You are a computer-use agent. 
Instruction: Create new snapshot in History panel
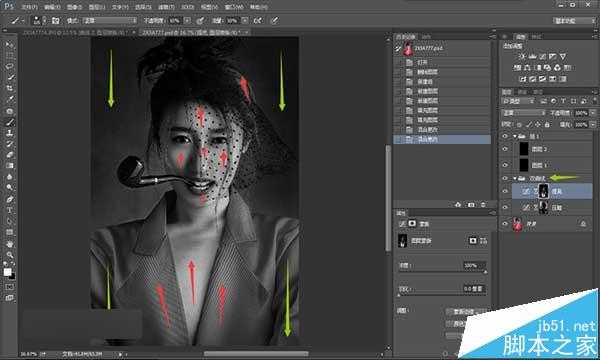[x=471, y=205]
